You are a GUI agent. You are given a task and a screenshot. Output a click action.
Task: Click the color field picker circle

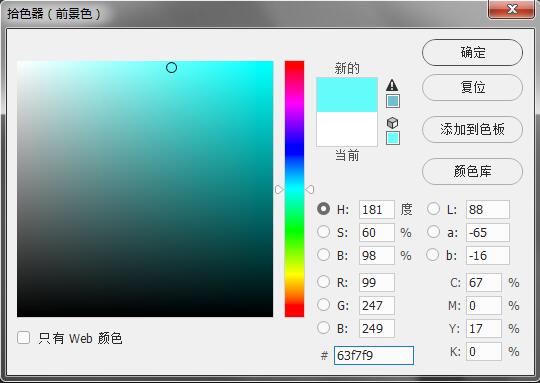click(x=171, y=68)
